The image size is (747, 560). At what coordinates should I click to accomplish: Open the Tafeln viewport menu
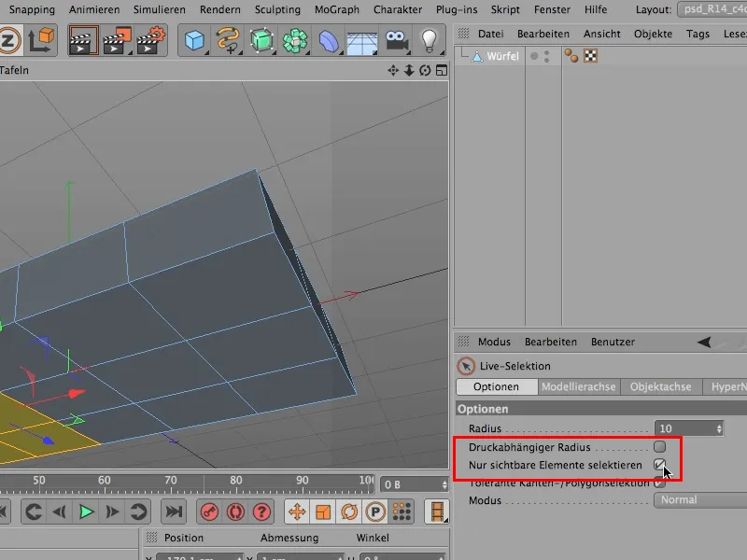[14, 71]
